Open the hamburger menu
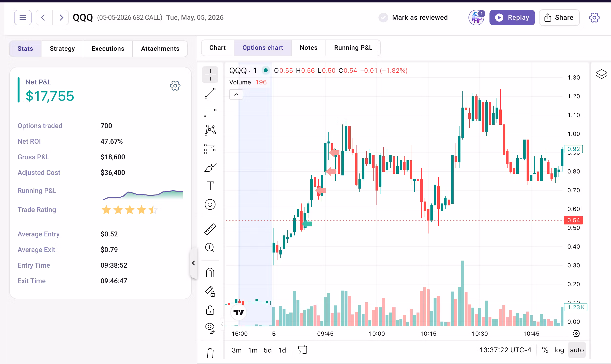Image resolution: width=611 pixels, height=364 pixels. 23,17
